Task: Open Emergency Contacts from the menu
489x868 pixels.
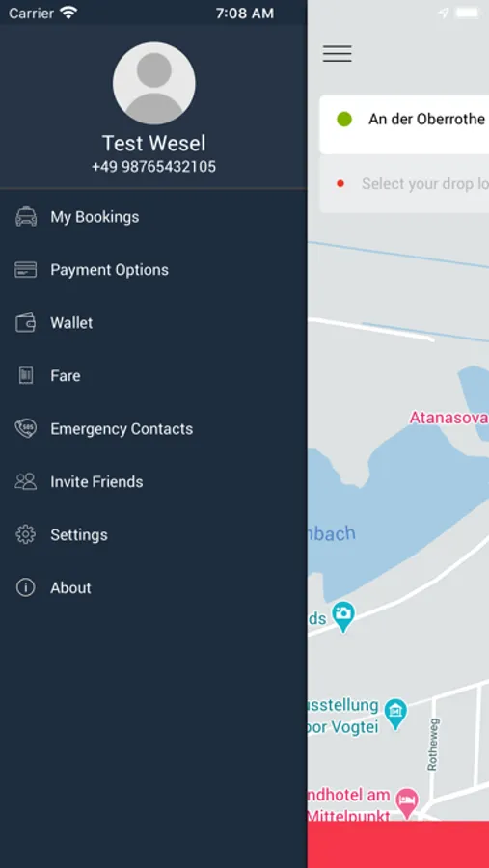Action: 153,429
